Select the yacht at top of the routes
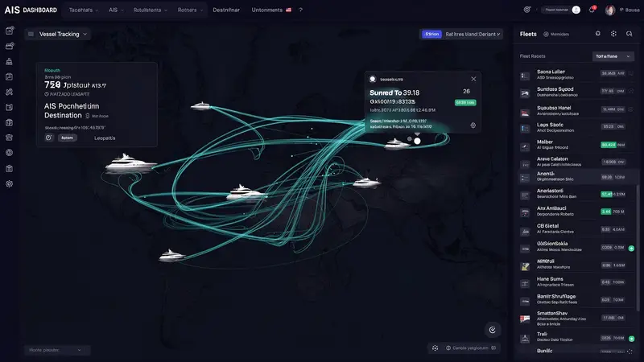644x362 pixels. click(x=200, y=106)
